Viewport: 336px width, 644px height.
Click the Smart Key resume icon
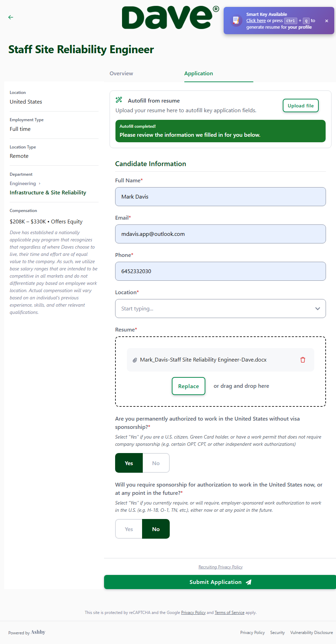(236, 21)
